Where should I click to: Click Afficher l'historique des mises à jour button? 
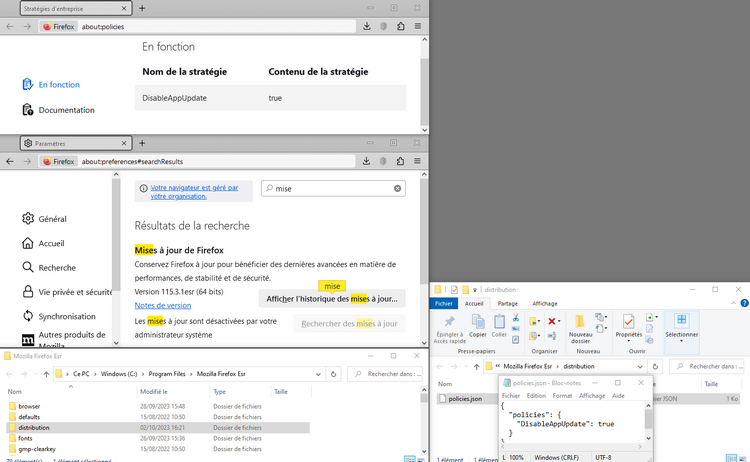coord(332,298)
